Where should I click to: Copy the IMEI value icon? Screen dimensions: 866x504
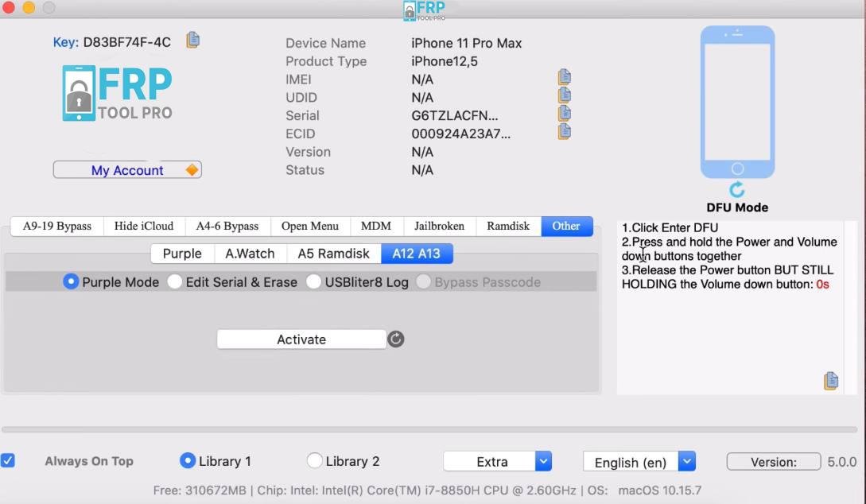pos(564,77)
